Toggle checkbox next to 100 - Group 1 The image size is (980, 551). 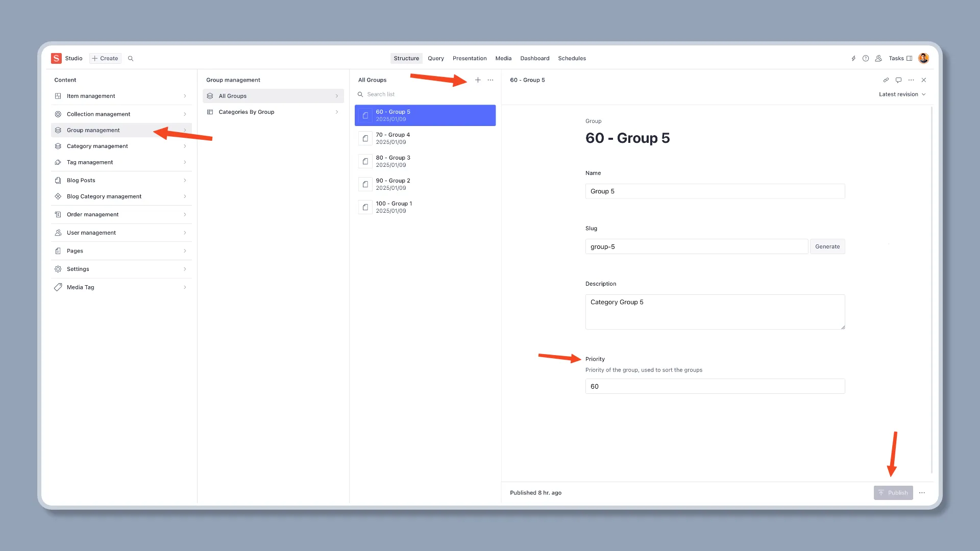[x=365, y=207]
